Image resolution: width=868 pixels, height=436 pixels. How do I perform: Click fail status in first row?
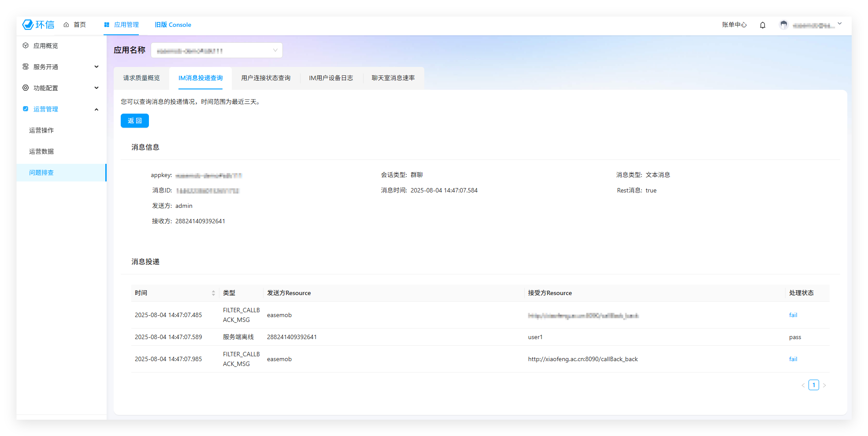click(x=793, y=315)
